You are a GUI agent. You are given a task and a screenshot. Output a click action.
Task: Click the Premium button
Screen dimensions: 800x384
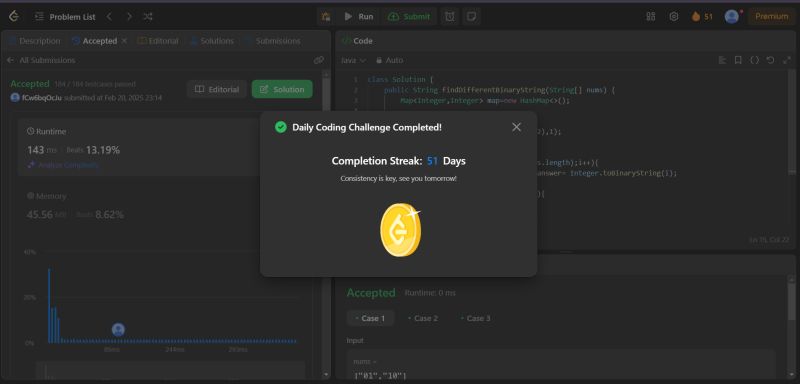771,16
